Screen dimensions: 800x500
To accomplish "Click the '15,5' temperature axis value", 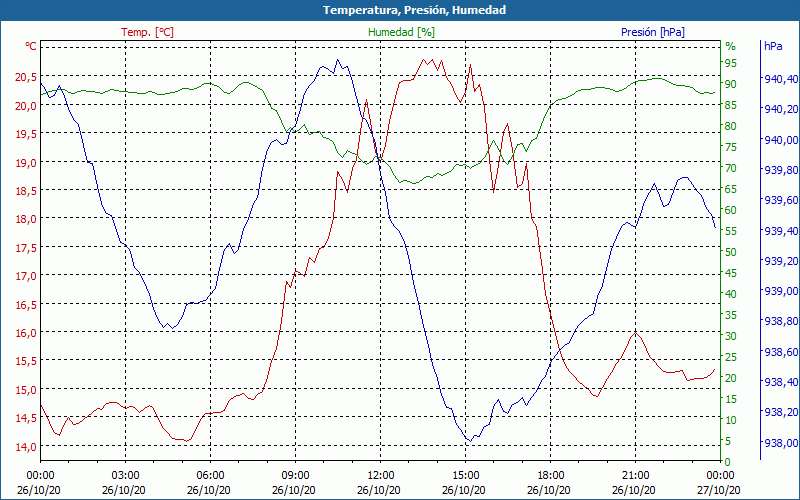I will [x=26, y=361].
